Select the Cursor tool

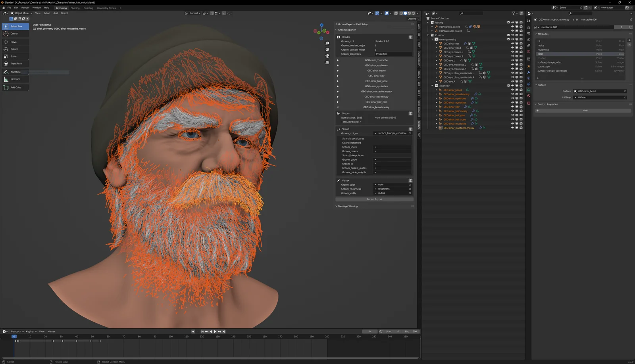pyautogui.click(x=14, y=34)
